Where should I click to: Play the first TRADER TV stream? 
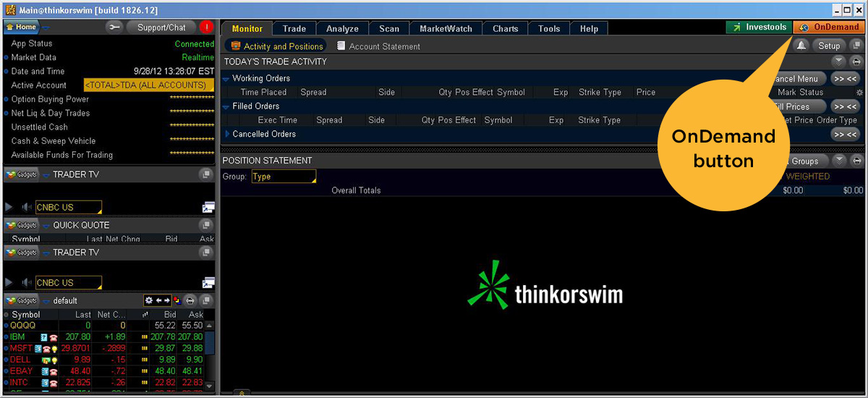click(x=9, y=208)
